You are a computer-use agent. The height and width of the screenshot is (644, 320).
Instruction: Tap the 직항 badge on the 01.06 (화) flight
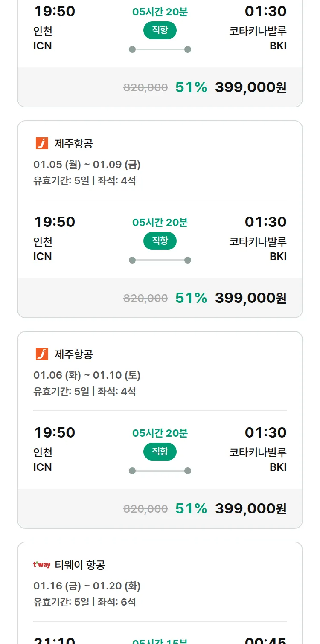tap(160, 452)
